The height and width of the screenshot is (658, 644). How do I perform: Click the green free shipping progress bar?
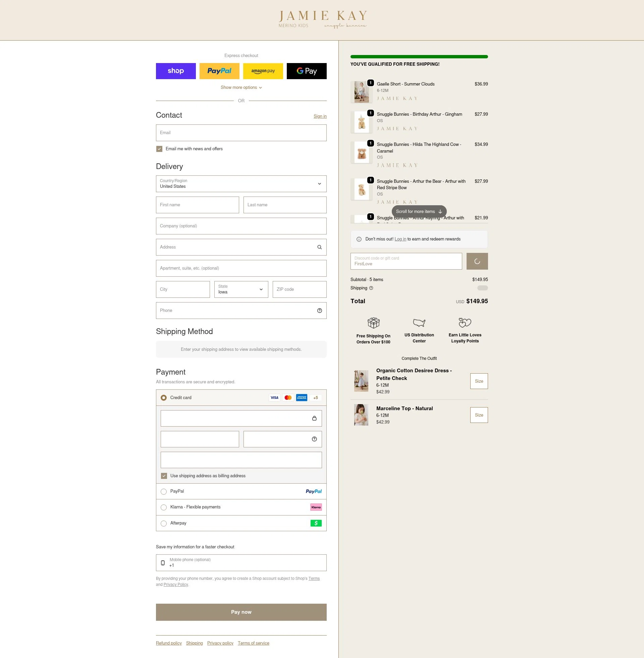tap(419, 56)
